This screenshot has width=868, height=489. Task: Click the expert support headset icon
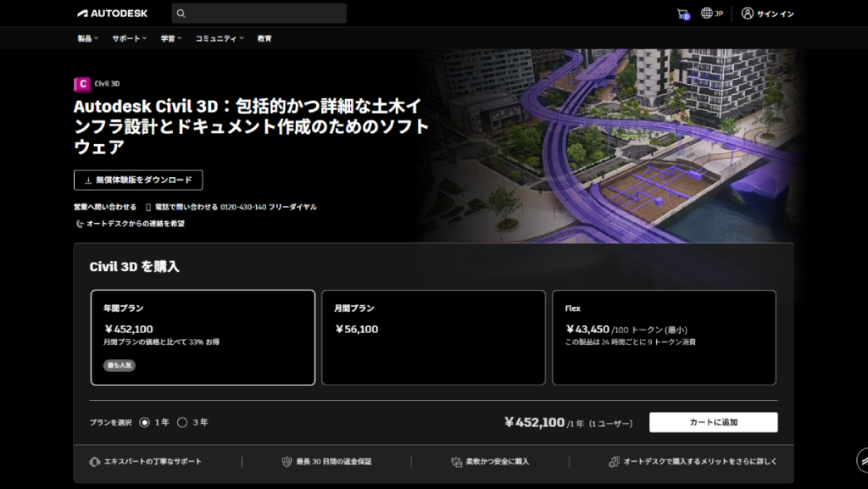(95, 462)
